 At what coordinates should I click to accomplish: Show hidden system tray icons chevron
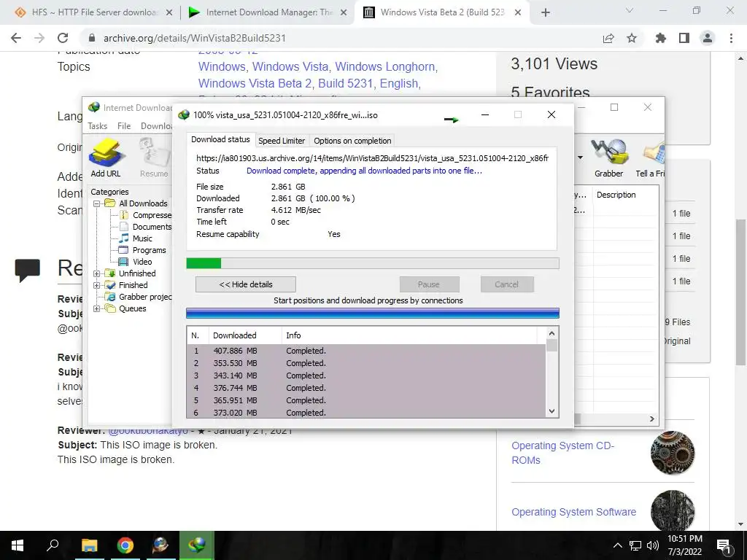point(617,545)
